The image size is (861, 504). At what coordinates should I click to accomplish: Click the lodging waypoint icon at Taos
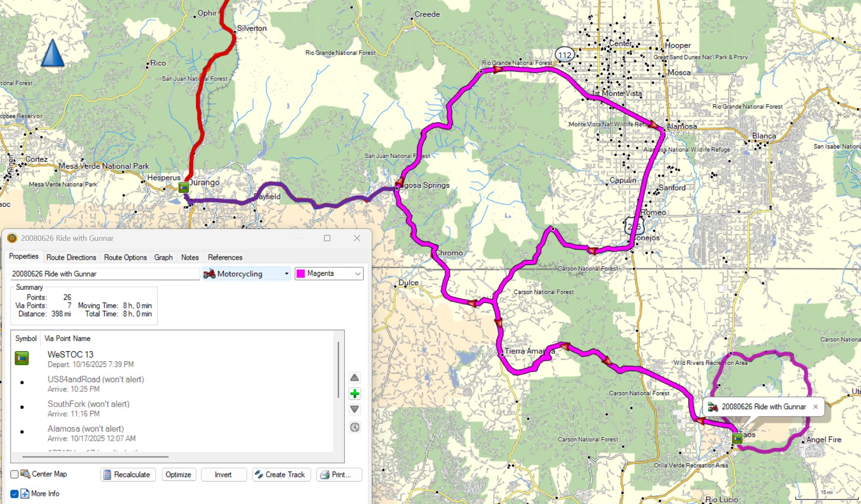(x=737, y=439)
